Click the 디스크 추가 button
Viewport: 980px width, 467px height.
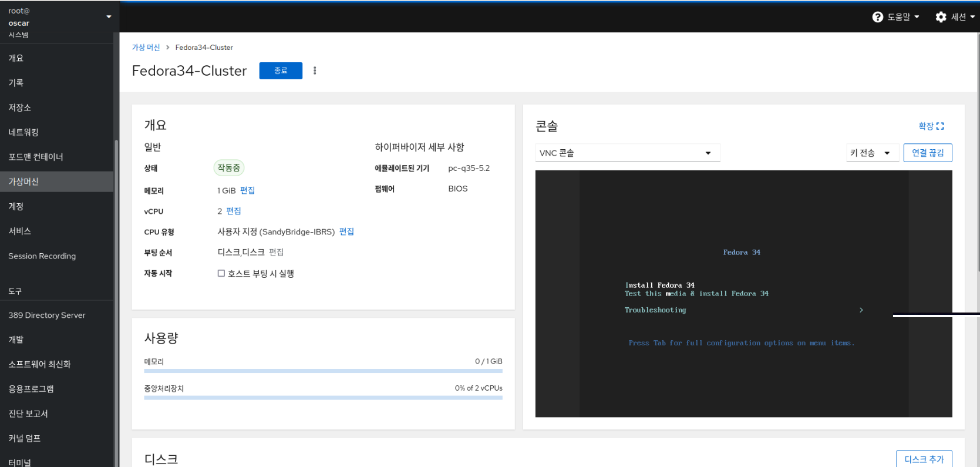(924, 459)
